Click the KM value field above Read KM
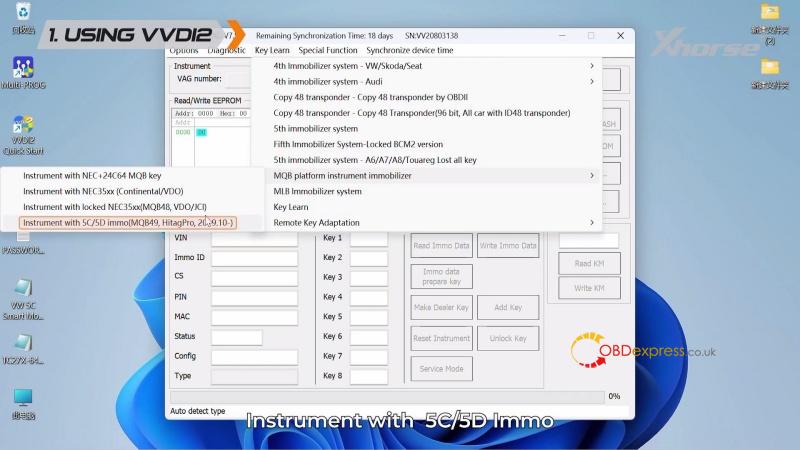The height and width of the screenshot is (450, 800). [589, 240]
